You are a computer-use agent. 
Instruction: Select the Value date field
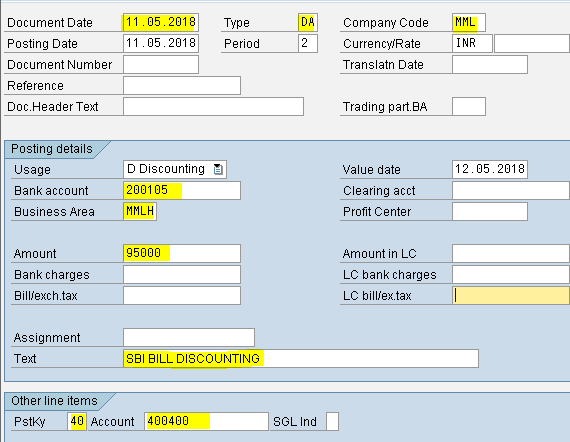(x=490, y=169)
